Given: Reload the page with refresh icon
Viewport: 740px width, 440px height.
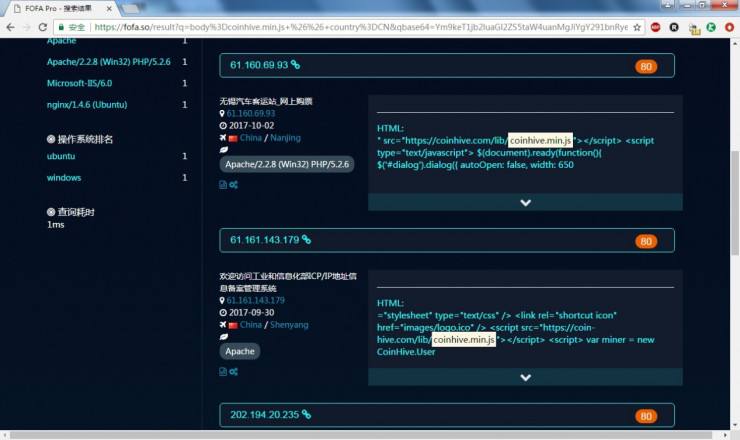Looking at the screenshot, I should tap(42, 27).
